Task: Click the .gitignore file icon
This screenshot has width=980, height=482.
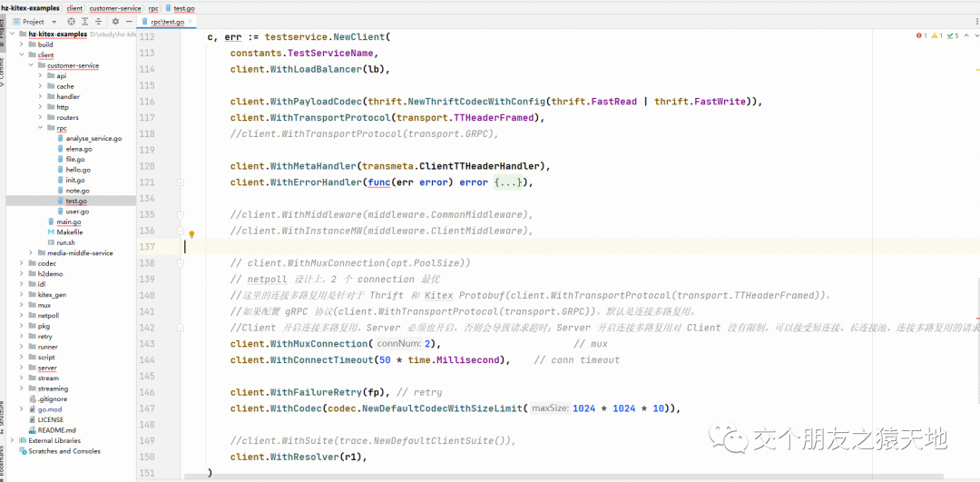Action: [33, 398]
